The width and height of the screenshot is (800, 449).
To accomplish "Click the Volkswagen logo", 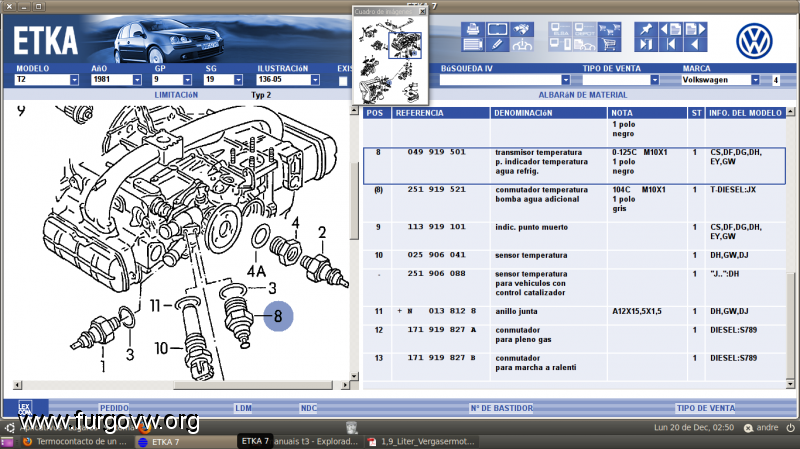I will coord(754,41).
